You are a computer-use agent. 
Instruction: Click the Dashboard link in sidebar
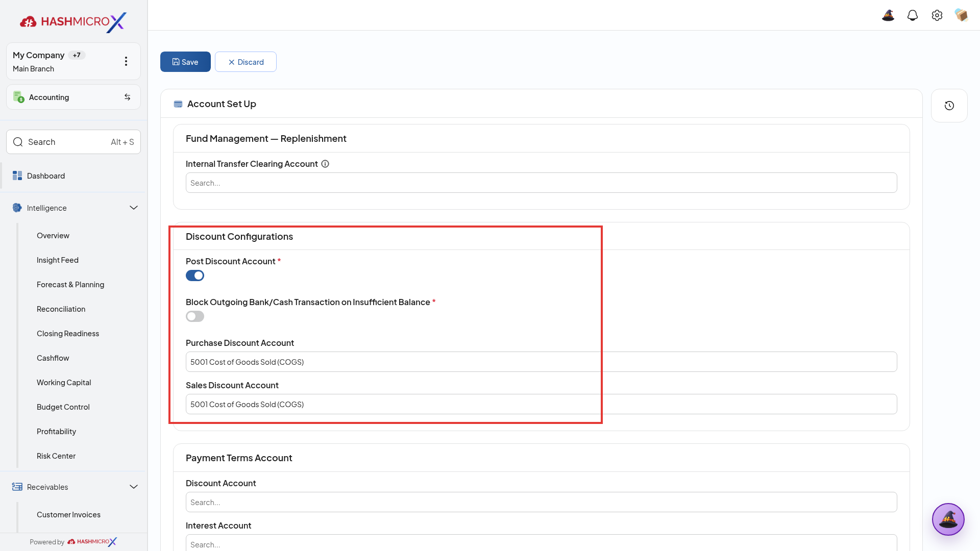(46, 176)
